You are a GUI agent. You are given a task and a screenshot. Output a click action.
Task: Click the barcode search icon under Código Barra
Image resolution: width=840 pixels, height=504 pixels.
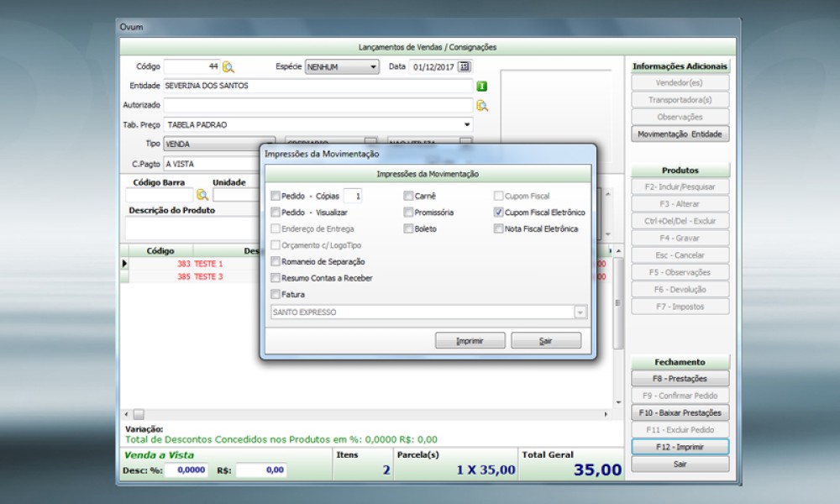(202, 195)
